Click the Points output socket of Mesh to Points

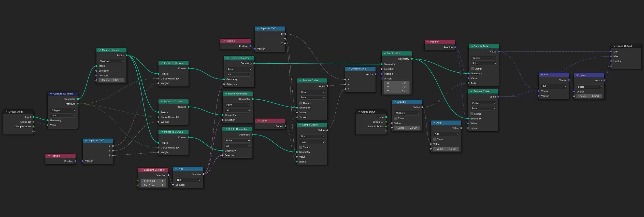tap(126, 56)
